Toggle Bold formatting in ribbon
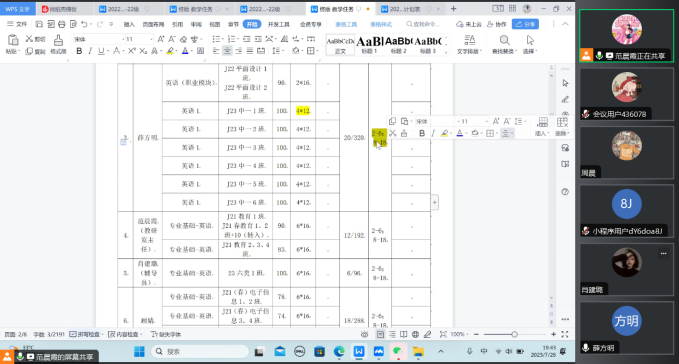Viewport: 679px width, 364px height. click(79, 51)
